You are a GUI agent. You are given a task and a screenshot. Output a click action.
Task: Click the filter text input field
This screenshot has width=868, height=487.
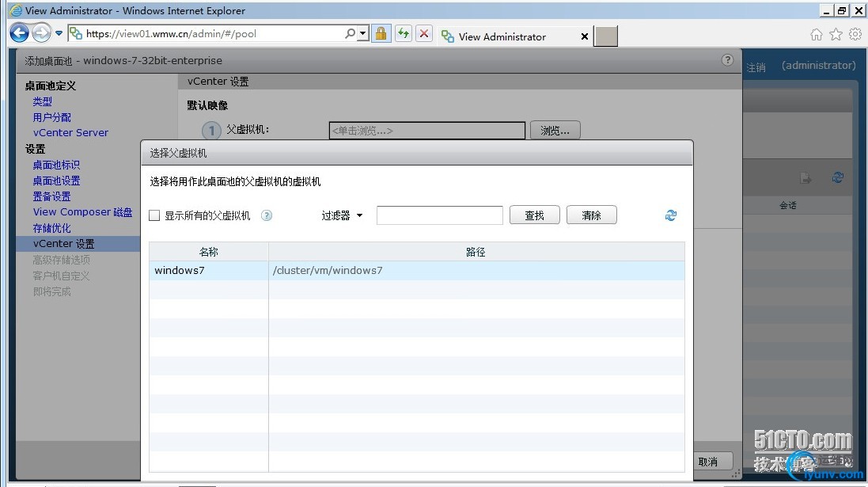pos(439,215)
